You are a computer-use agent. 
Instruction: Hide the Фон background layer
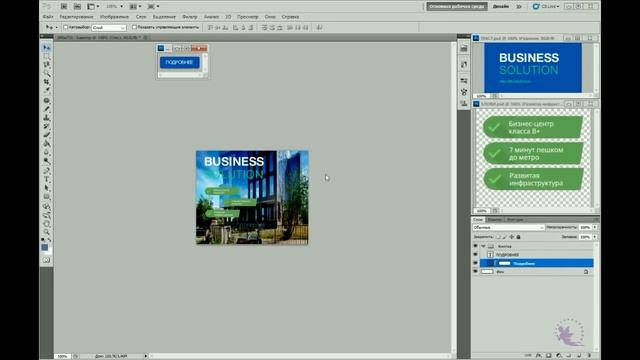tap(476, 271)
